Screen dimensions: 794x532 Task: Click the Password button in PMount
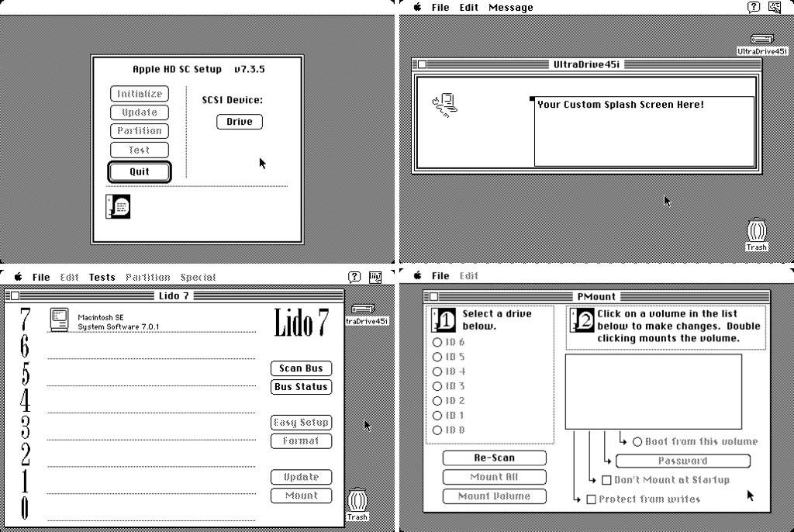pyautogui.click(x=682, y=461)
